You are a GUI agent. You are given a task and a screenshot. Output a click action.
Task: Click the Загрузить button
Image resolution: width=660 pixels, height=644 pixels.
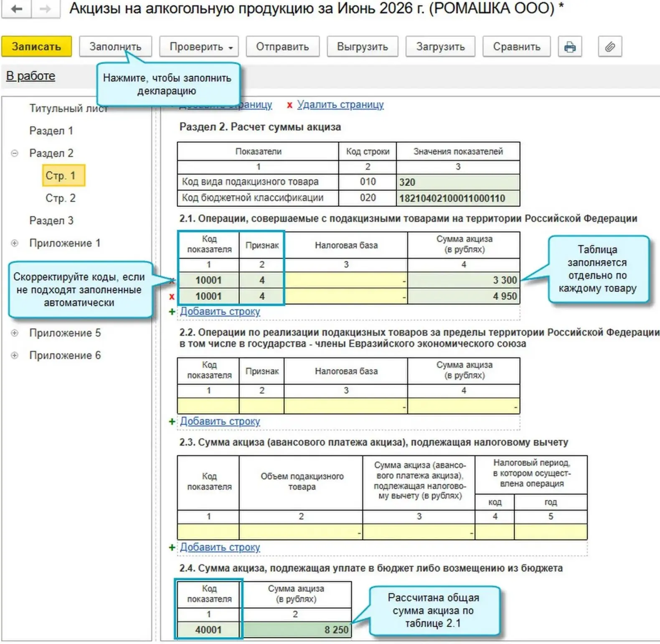point(440,47)
